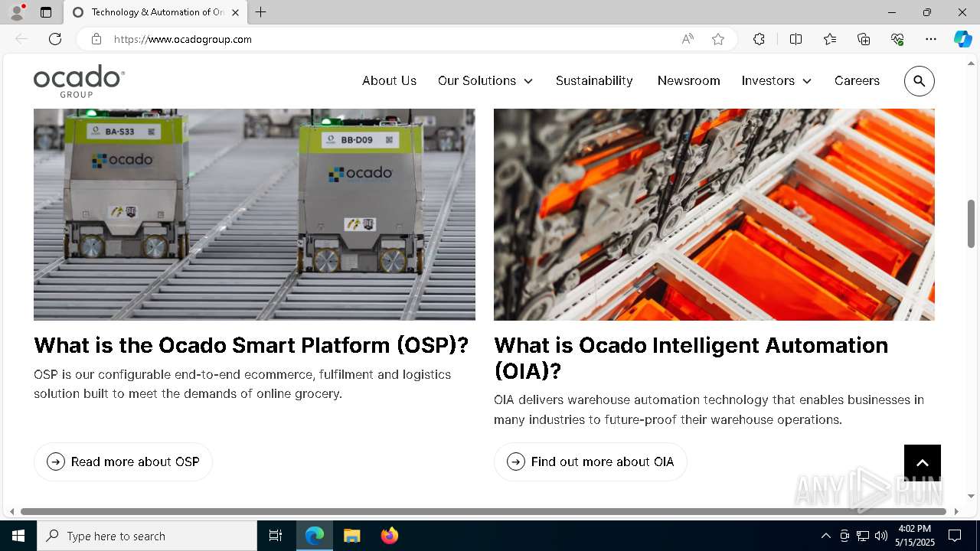Viewport: 980px width, 551px height.
Task: Open the browser profile icon
Action: (16, 12)
